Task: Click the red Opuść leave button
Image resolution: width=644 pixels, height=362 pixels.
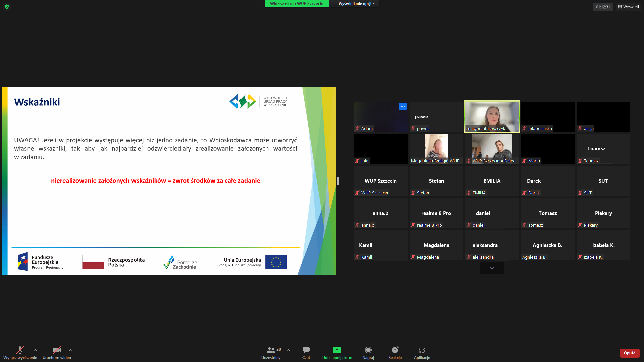Action: point(630,353)
